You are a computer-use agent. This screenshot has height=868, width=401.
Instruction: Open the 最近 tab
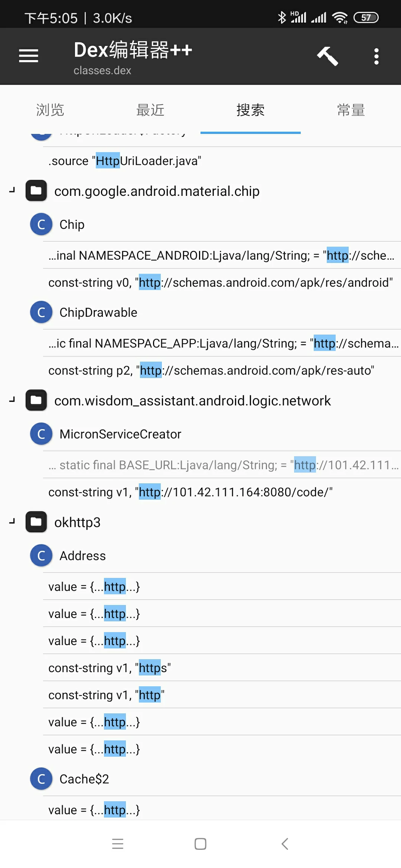(x=150, y=110)
